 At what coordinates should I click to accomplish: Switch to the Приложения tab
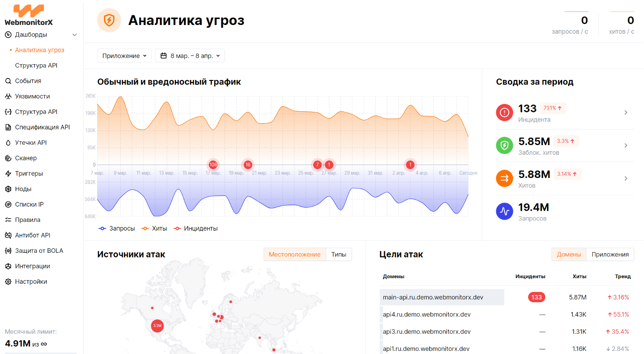(610, 255)
